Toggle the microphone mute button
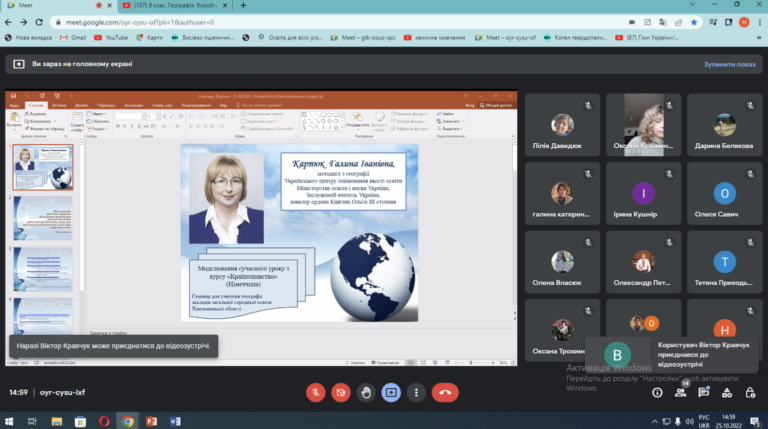The image size is (768, 429). (x=316, y=392)
